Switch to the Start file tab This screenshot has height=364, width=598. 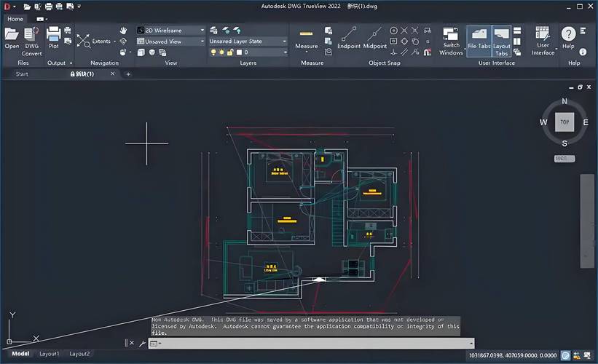click(x=22, y=74)
